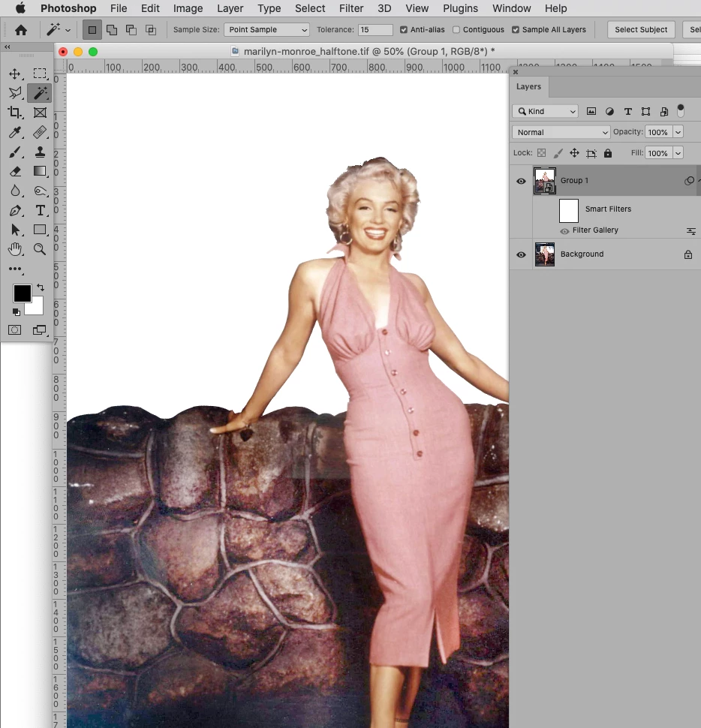701x728 pixels.
Task: Toggle the Sample All Layers checkbox
Action: coord(516,30)
